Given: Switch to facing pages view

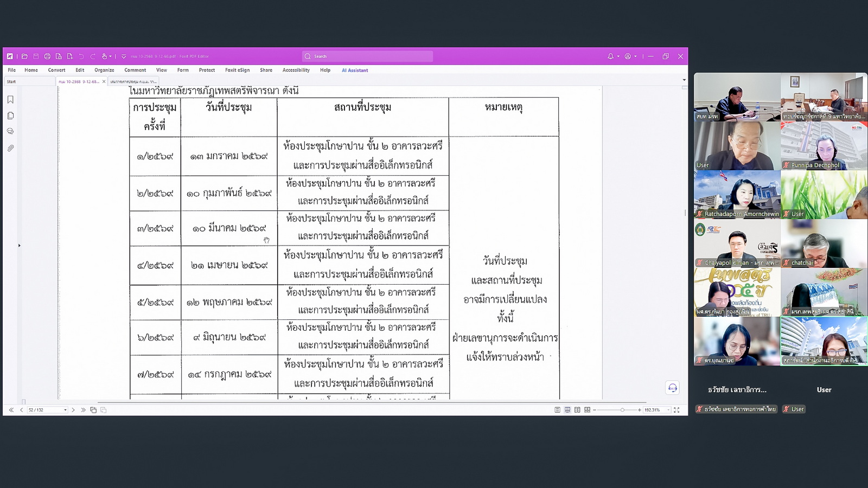Looking at the screenshot, I should click(577, 410).
